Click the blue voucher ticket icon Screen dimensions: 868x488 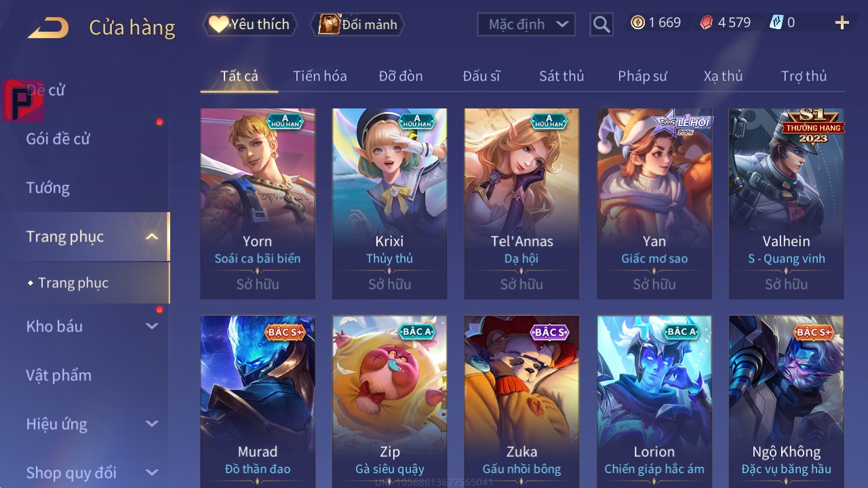(776, 22)
